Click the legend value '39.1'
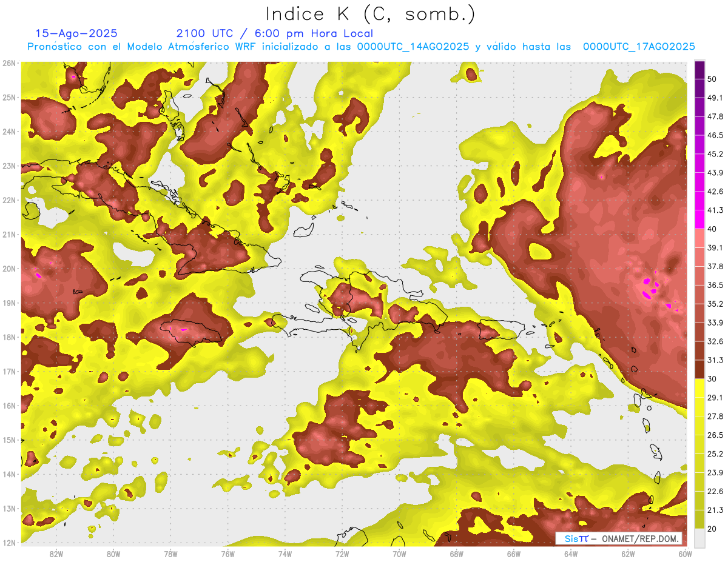The width and height of the screenshot is (728, 562). click(715, 247)
